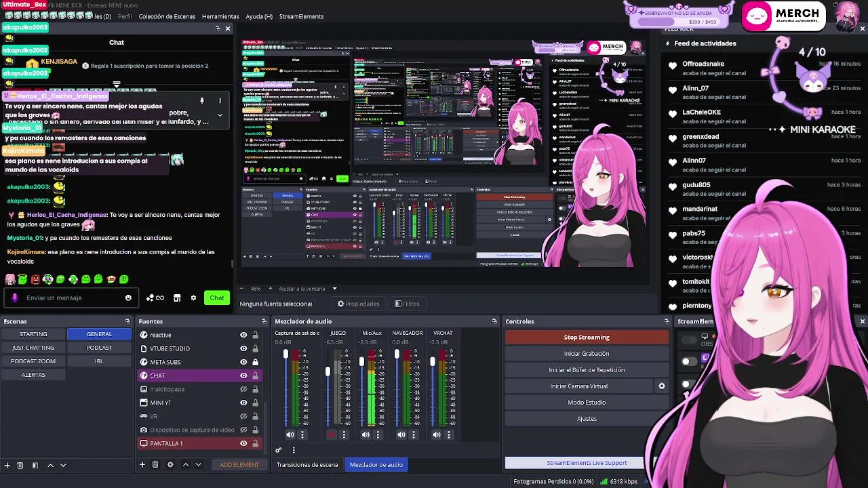Open the Ayuda (H) menu
The height and width of the screenshot is (488, 868).
259,16
